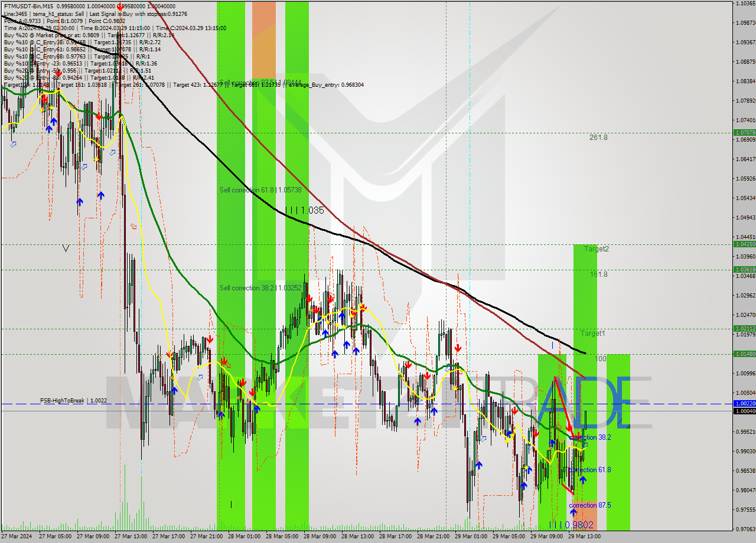
Task: Click the '27 Mar 09:00' time axis label
Action: [93, 537]
